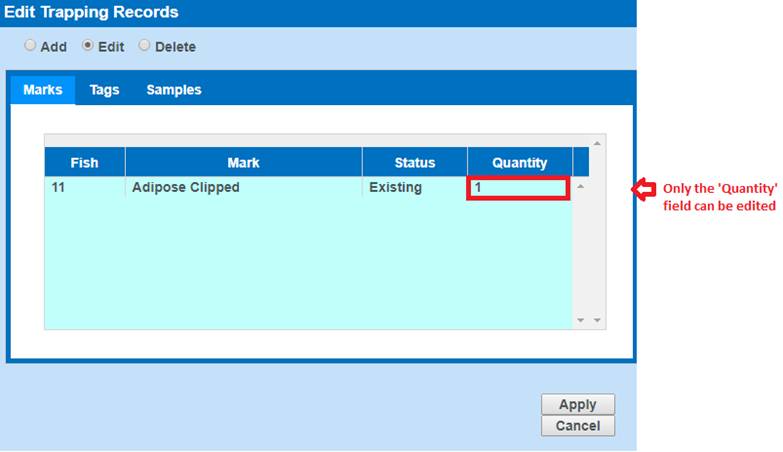Select the Add radio button
This screenshot has height=452, width=783.
point(30,46)
